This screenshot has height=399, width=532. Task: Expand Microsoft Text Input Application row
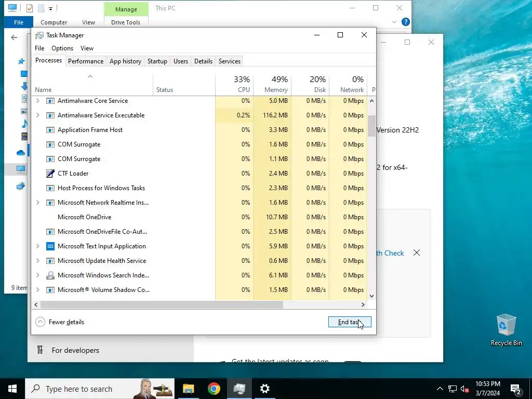[x=37, y=246]
